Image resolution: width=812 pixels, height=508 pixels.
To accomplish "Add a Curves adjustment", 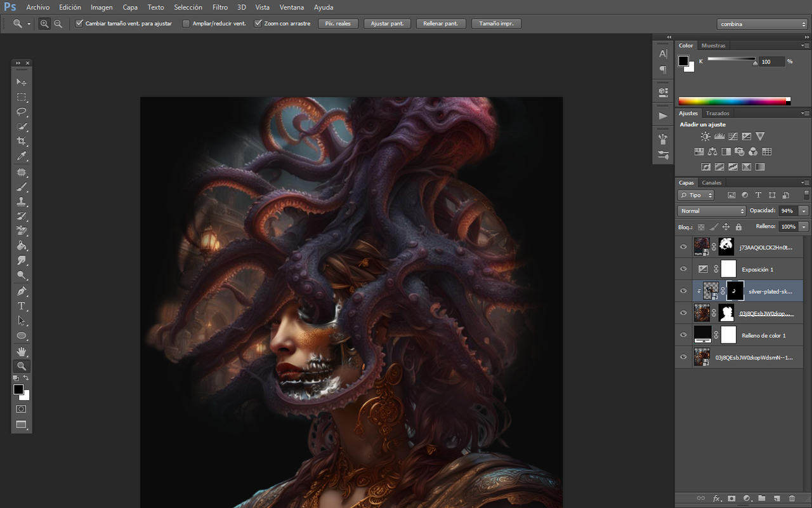I will pos(733,137).
